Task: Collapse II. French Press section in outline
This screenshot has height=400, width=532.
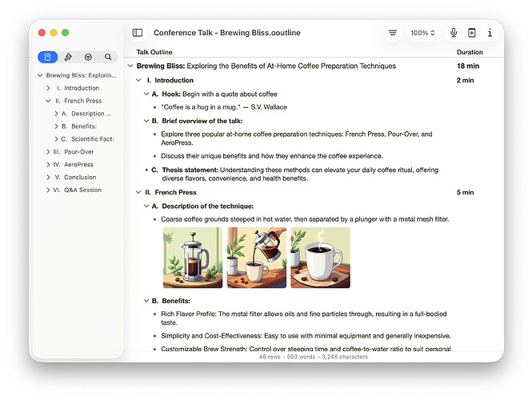Action: pos(138,192)
